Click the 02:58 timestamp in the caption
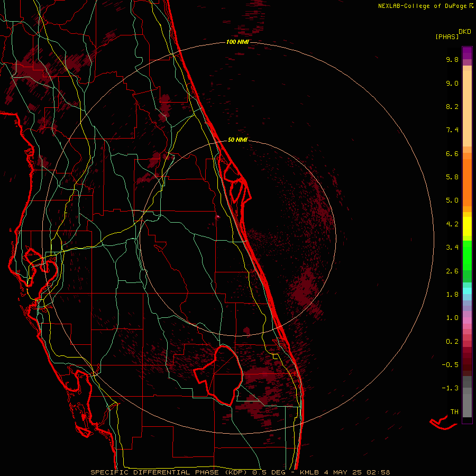Viewport: 476px width, 476px height. point(378,472)
